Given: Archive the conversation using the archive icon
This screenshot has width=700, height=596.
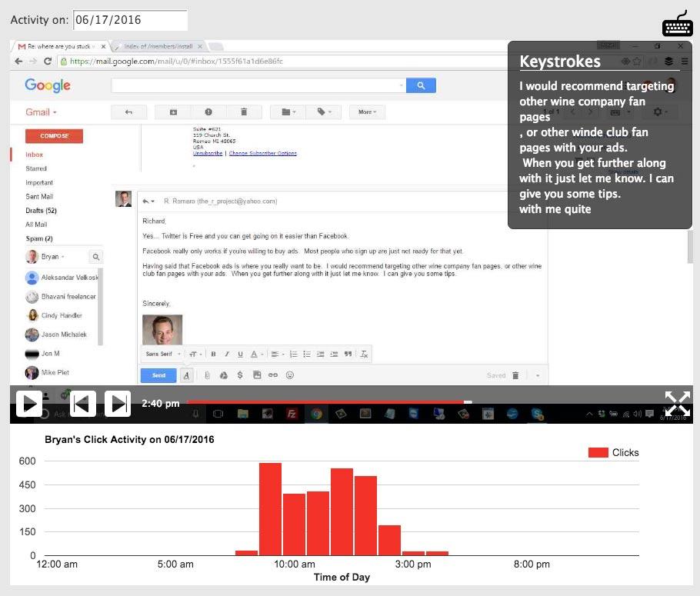Looking at the screenshot, I should (x=173, y=112).
